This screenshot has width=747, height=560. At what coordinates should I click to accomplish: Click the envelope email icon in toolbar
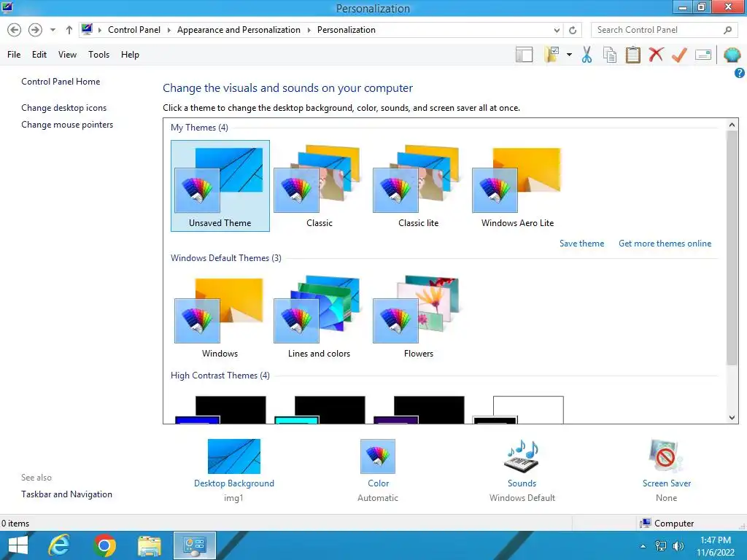(703, 55)
